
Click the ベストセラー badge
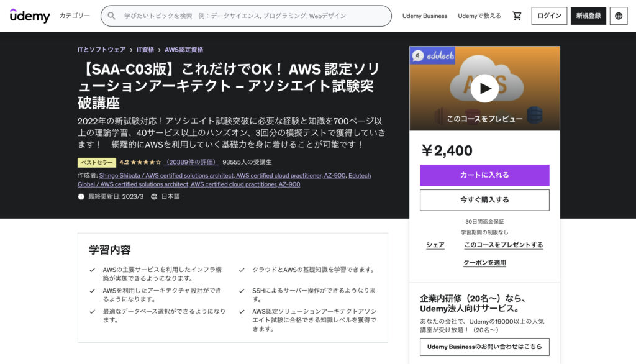point(97,162)
